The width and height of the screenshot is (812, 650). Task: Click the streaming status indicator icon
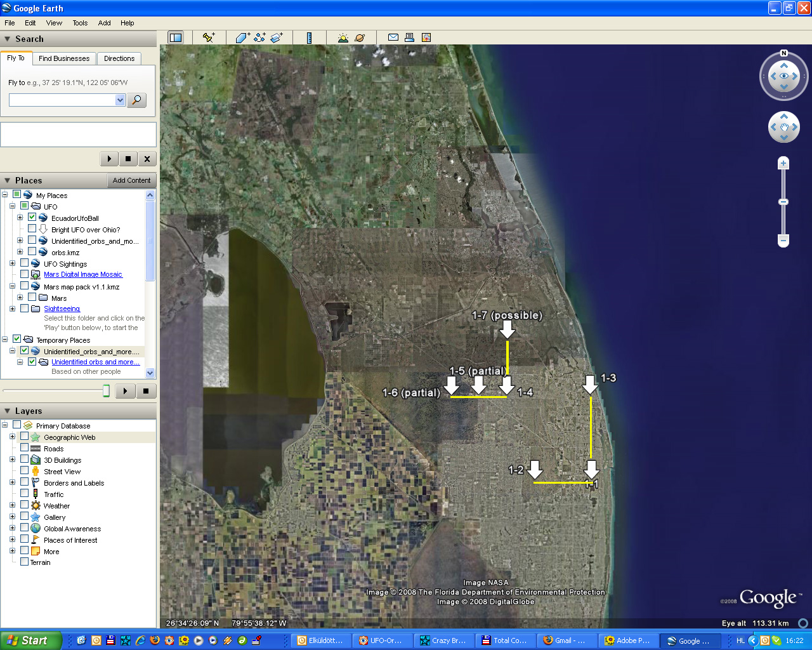(803, 623)
